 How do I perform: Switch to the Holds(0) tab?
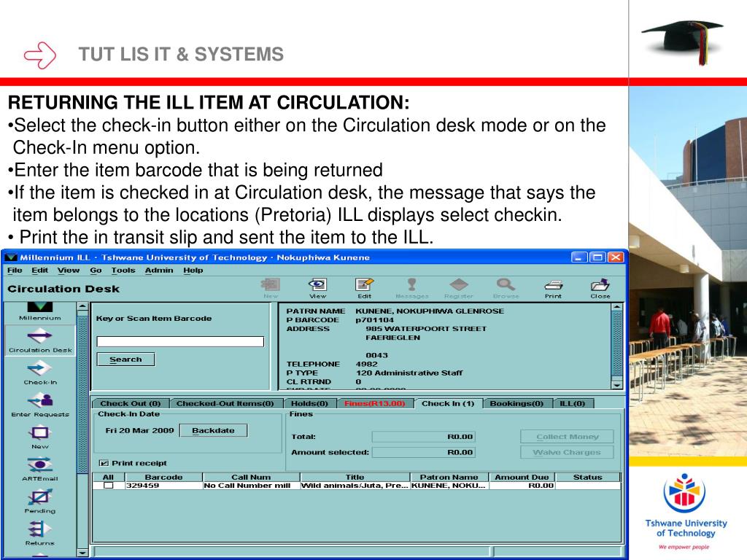click(x=309, y=403)
